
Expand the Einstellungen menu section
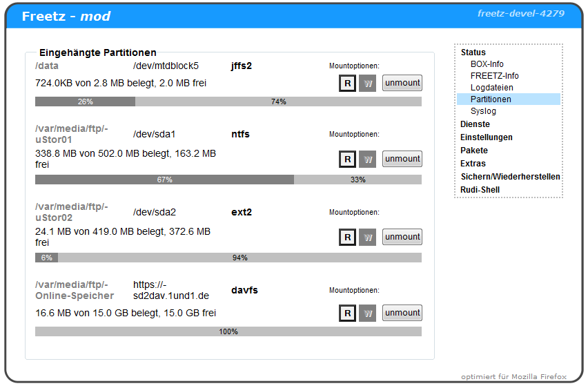[486, 137]
